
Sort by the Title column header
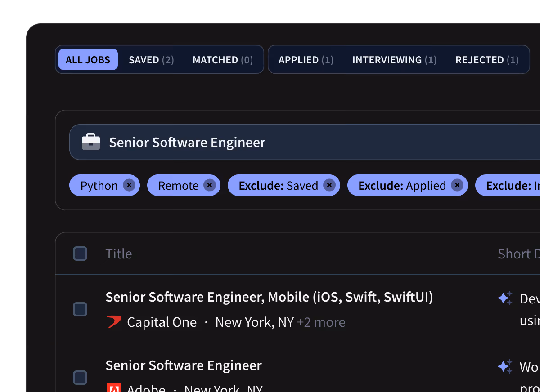(x=119, y=254)
